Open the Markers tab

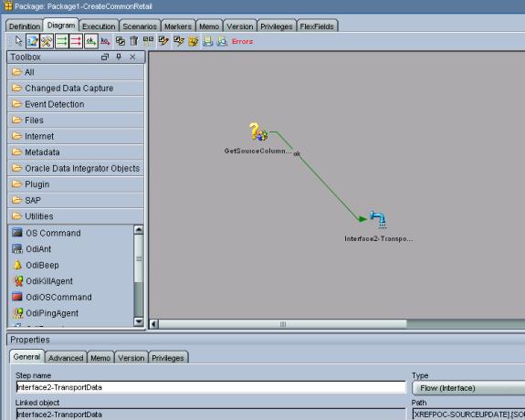178,26
